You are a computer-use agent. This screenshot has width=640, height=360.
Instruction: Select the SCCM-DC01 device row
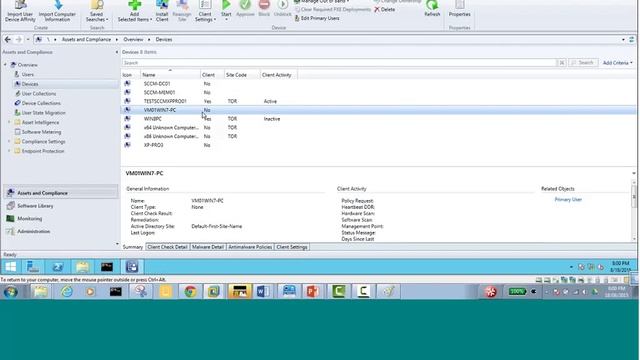(x=378, y=84)
